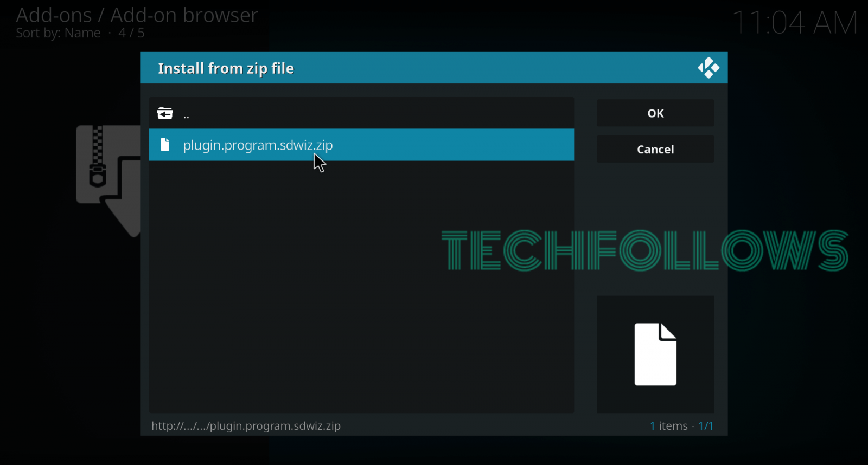
Task: Click the 'Install from zip file' title
Action: coord(226,68)
